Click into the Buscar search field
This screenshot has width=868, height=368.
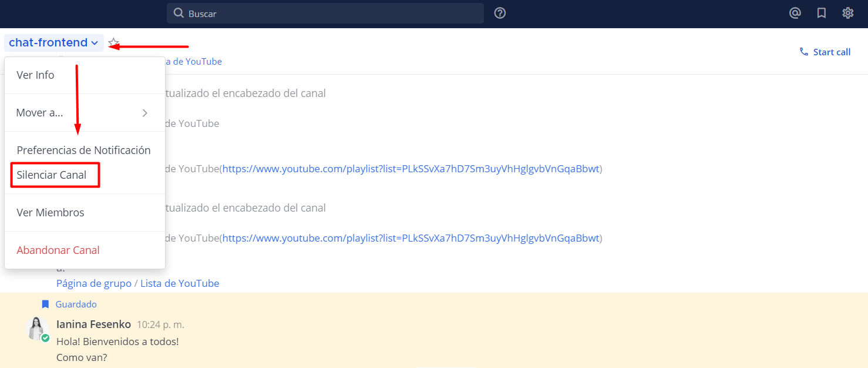tap(329, 13)
